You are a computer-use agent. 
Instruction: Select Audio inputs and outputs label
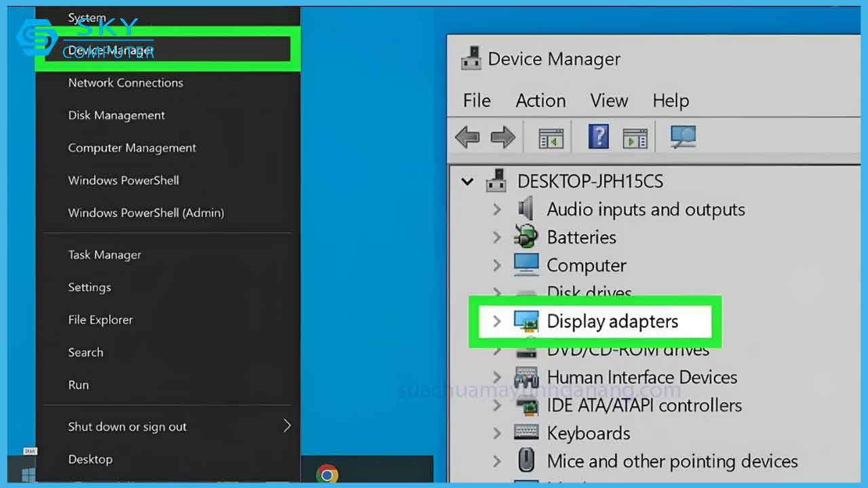(x=646, y=209)
